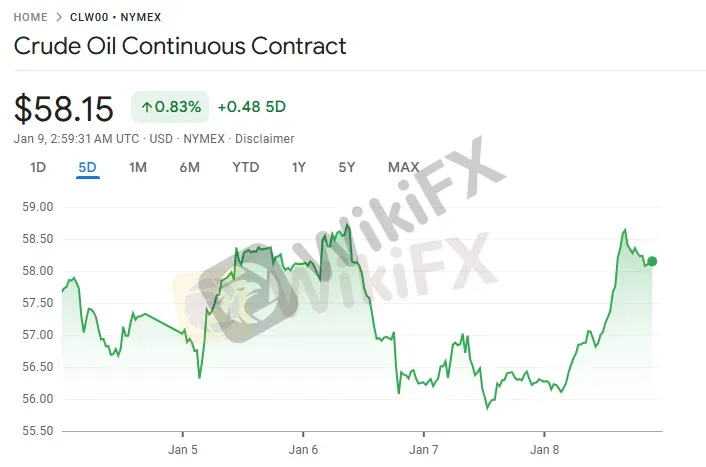Show the 1M chart range
Viewport: 706px width, 467px height.
click(x=138, y=167)
